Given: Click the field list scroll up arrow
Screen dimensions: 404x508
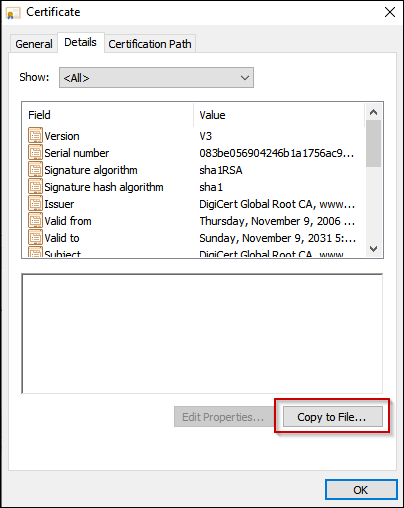Looking at the screenshot, I should [373, 112].
